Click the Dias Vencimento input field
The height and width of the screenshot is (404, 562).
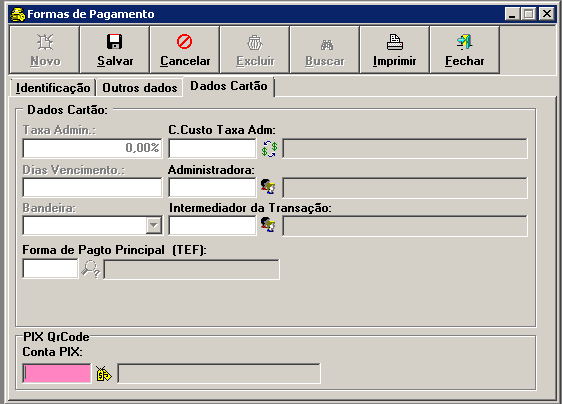pos(92,187)
